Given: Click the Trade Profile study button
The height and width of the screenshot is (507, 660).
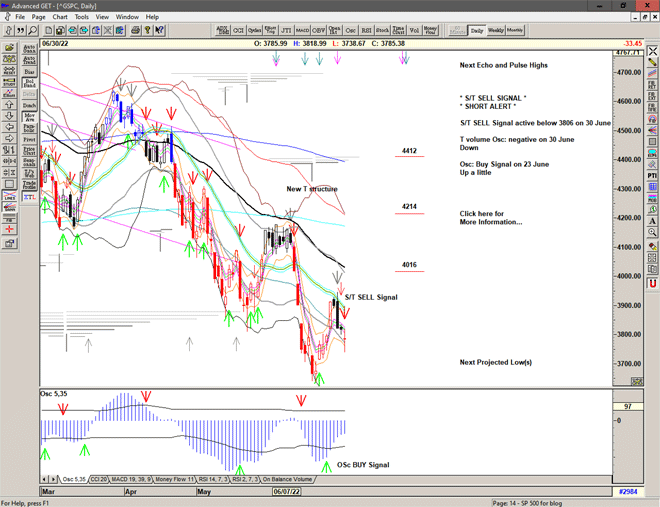Looking at the screenshot, I should 29,184.
